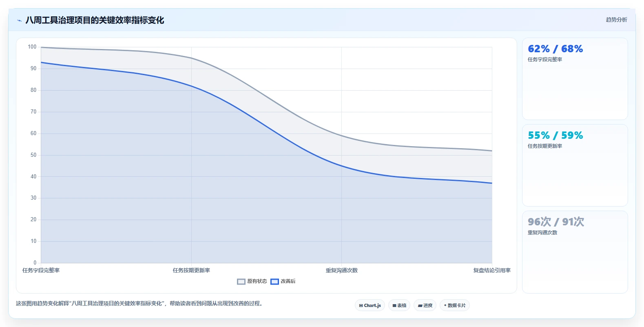This screenshot has height=327, width=644.
Task: Click the icon inside the 表格 tag
Action: click(x=394, y=306)
